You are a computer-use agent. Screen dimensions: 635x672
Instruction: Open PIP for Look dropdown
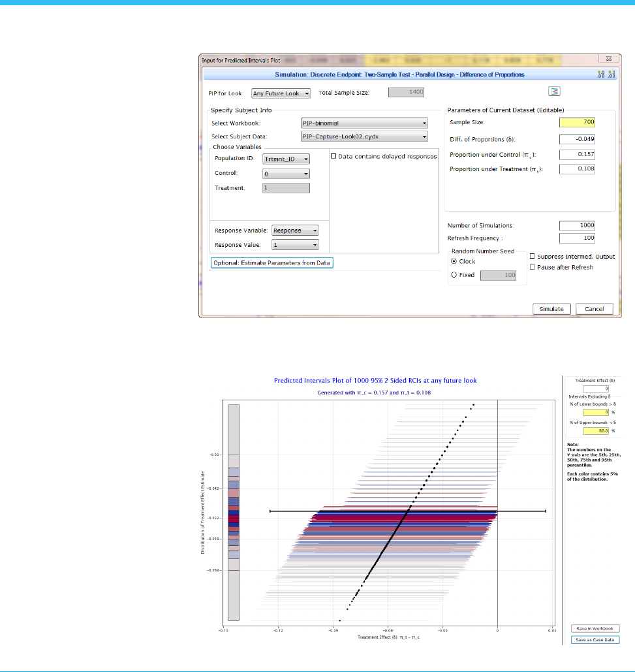[281, 93]
